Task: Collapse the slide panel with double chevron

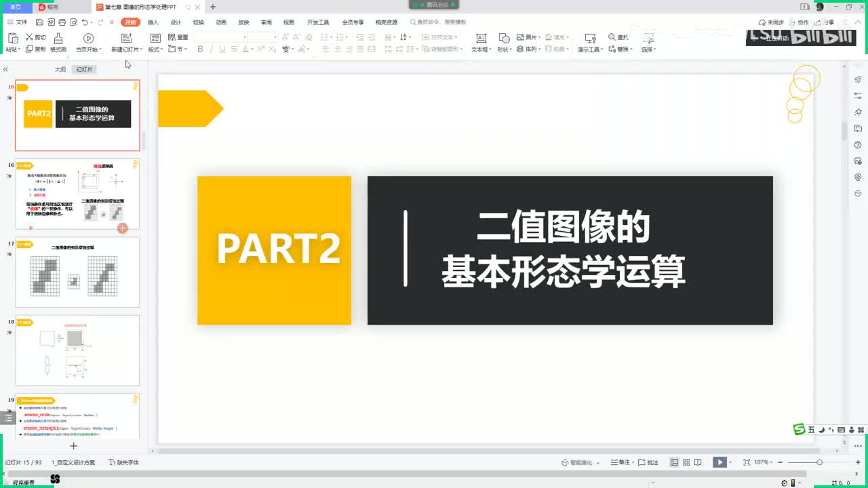Action: [5, 69]
